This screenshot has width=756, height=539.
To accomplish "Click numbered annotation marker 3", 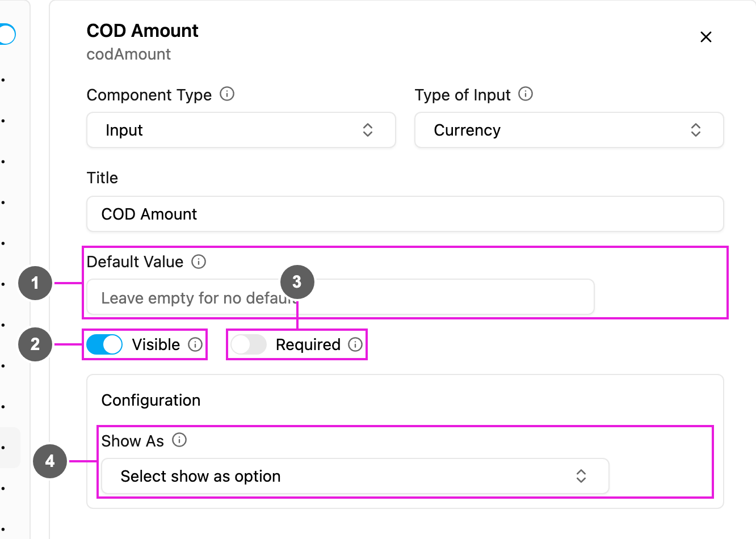I will pos(297,281).
